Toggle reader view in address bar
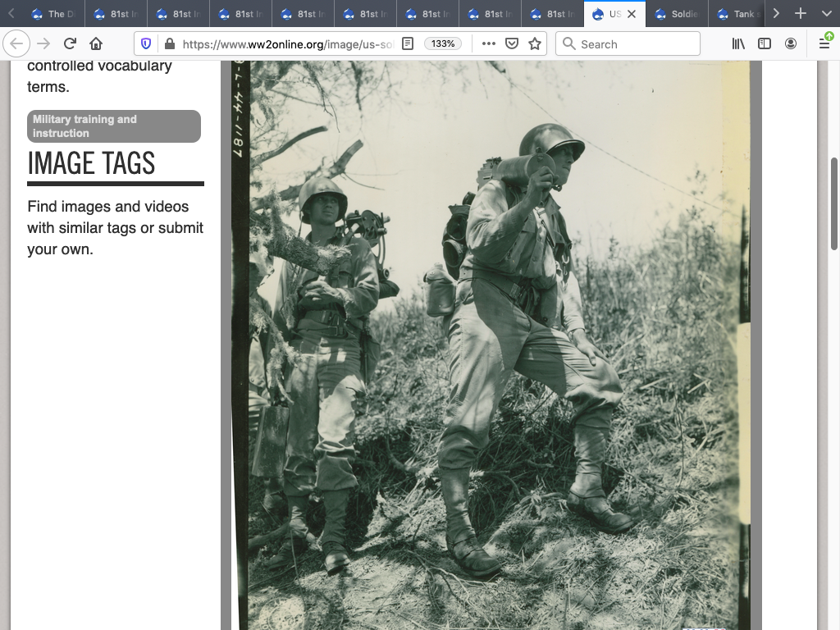Screen dimensions: 840x630 408,43
